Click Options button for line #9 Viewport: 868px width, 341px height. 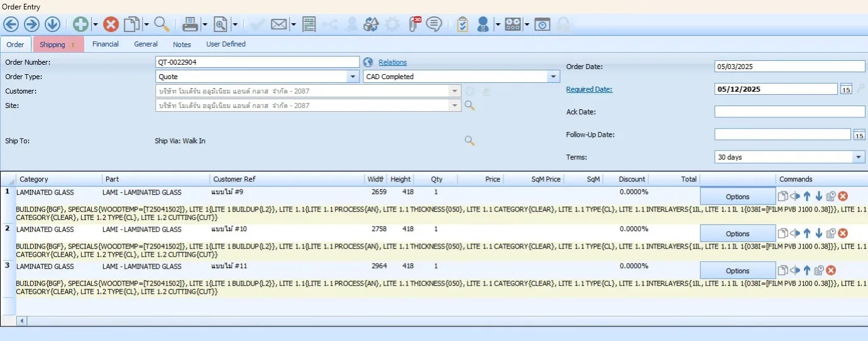[x=738, y=197]
